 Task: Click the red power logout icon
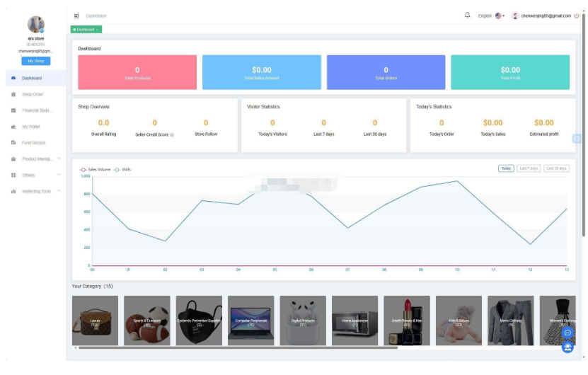click(577, 16)
